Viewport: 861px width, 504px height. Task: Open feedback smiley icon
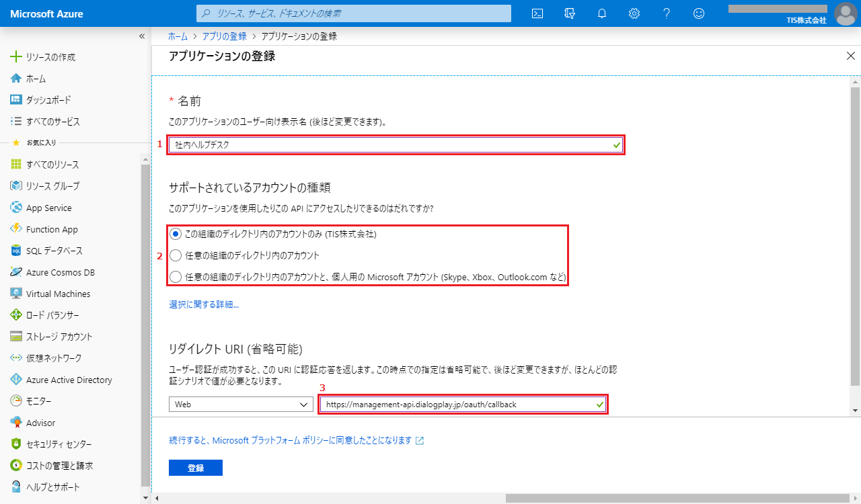coord(699,13)
